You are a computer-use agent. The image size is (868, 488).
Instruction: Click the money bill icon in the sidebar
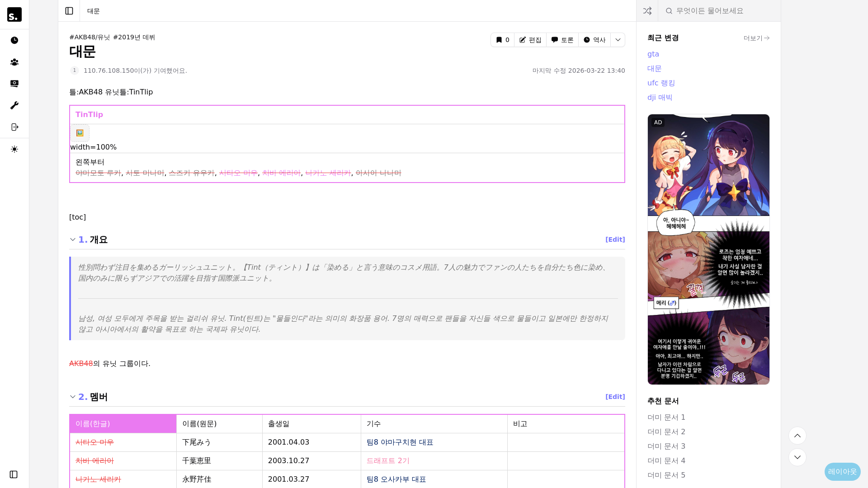pos(14,84)
